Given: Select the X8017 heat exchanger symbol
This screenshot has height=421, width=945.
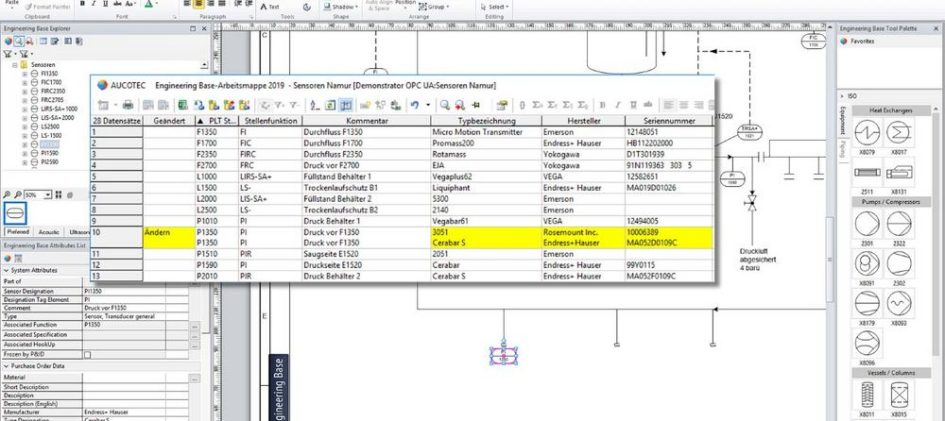Looking at the screenshot, I should (x=898, y=133).
